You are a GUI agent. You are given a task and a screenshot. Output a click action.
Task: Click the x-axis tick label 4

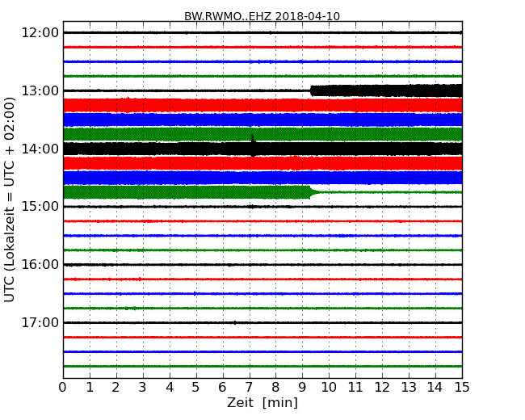[x=170, y=388]
